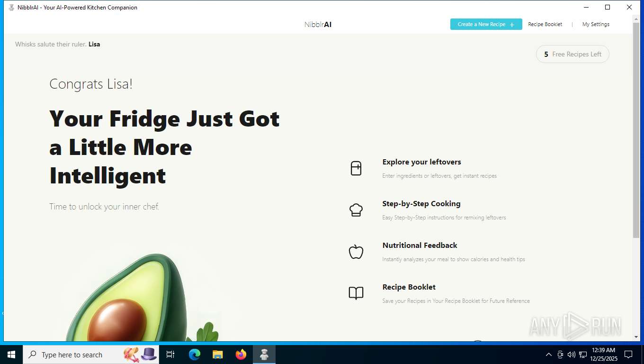Open the volume control in system tray
This screenshot has width=644, height=364.
coord(571,355)
